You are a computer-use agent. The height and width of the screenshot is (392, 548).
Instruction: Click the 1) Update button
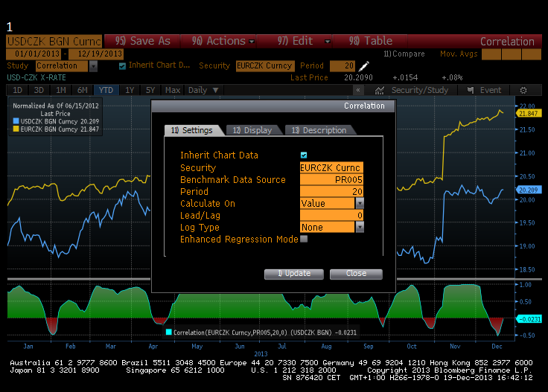294,274
